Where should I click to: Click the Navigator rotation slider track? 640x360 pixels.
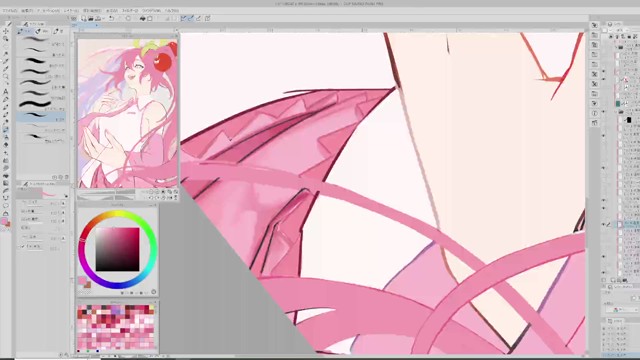coord(106,198)
